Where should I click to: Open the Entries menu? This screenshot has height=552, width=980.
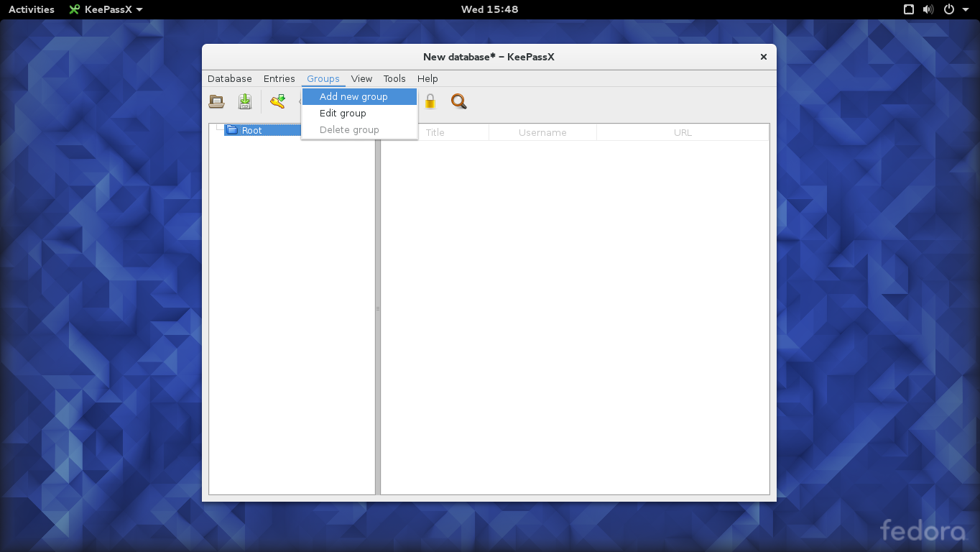279,78
